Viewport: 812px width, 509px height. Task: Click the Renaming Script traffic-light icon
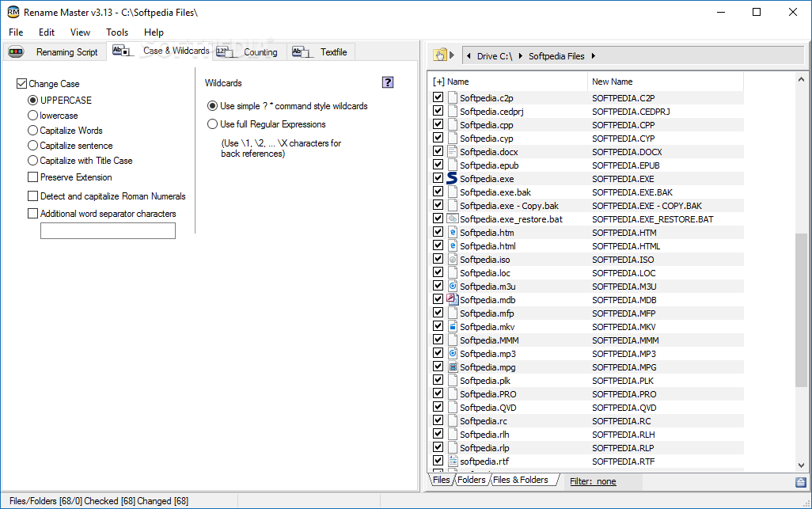coord(16,51)
